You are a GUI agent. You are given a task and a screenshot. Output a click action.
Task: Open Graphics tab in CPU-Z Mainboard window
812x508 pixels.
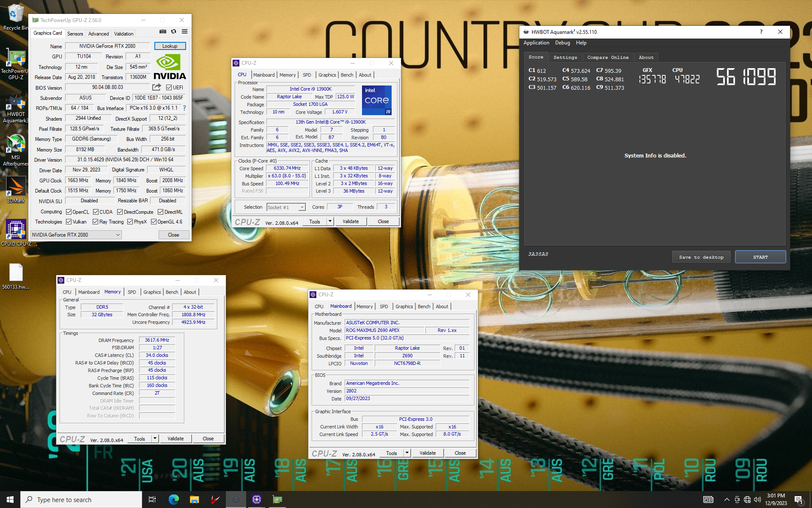[x=404, y=306]
